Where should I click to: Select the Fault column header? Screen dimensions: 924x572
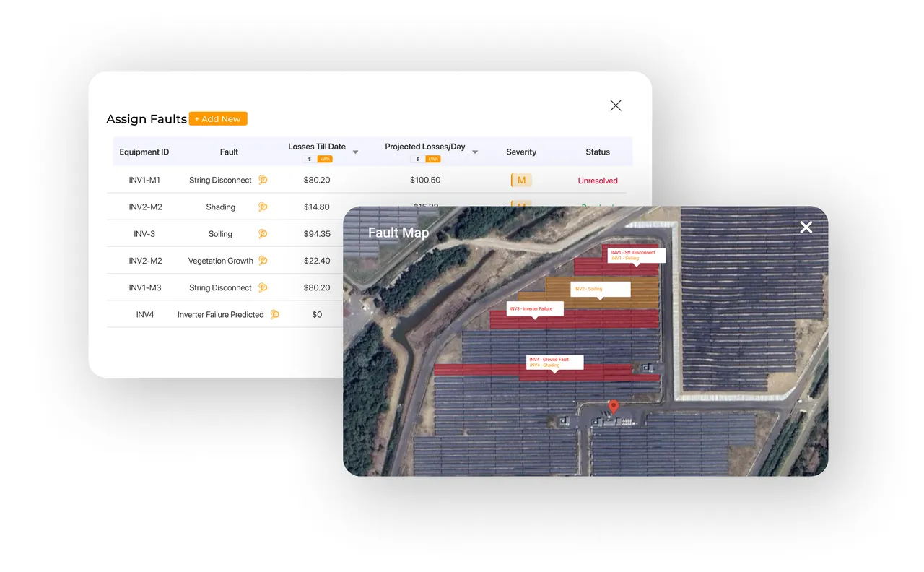pyautogui.click(x=229, y=152)
